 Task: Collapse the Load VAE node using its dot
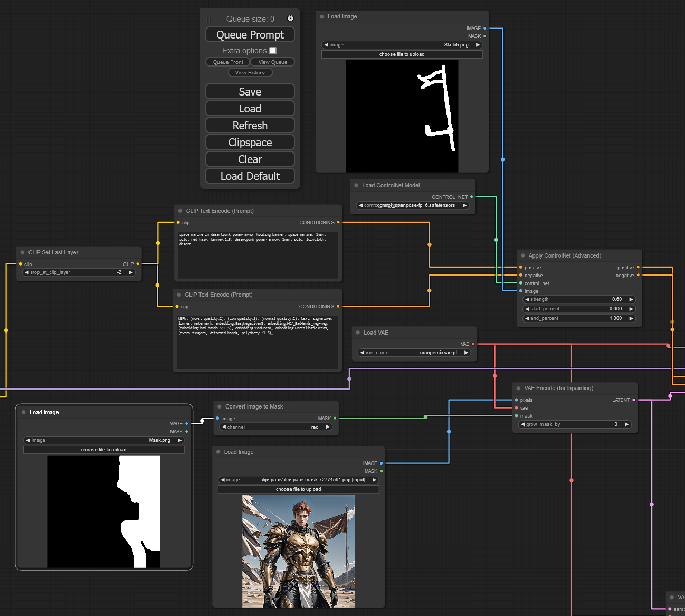tap(358, 333)
